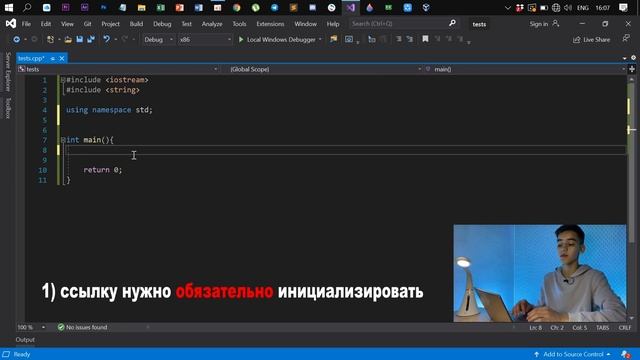Open the Excel icon in the taskbar

click(160, 7)
